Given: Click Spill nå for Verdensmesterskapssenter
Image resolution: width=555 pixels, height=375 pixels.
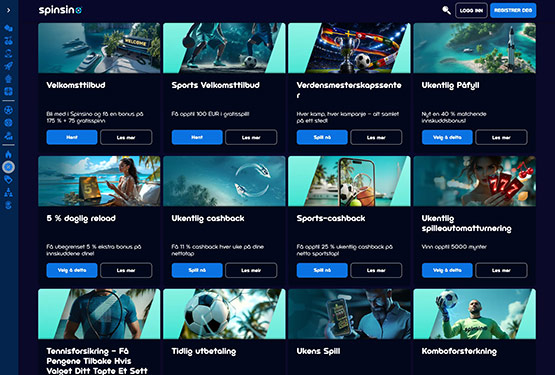Looking at the screenshot, I should pos(322,137).
